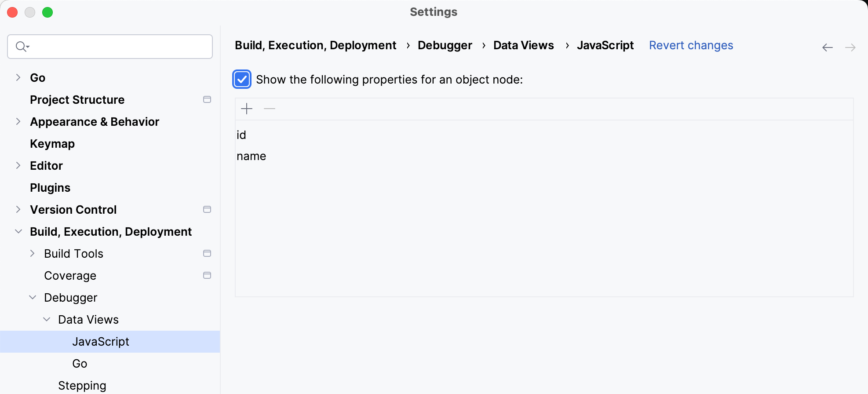Select Stepping in the settings tree
This screenshot has height=394, width=868.
coord(82,385)
